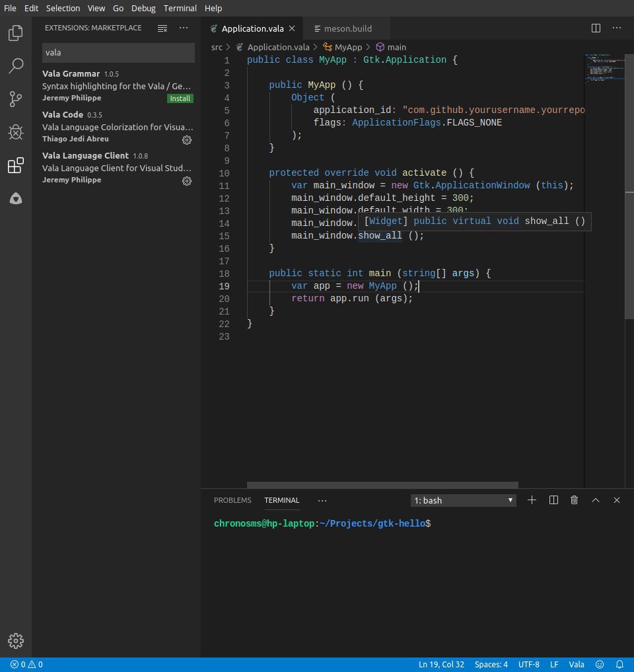The height and width of the screenshot is (672, 634).
Task: Create a new terminal with plus icon
Action: pyautogui.click(x=532, y=500)
